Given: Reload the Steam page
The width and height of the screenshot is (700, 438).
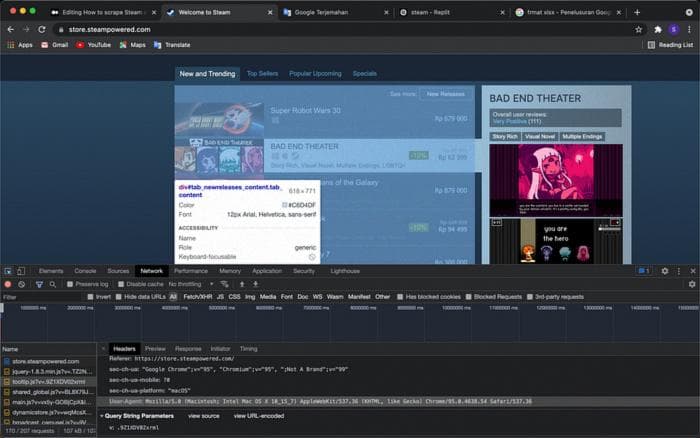Looking at the screenshot, I should (42, 29).
